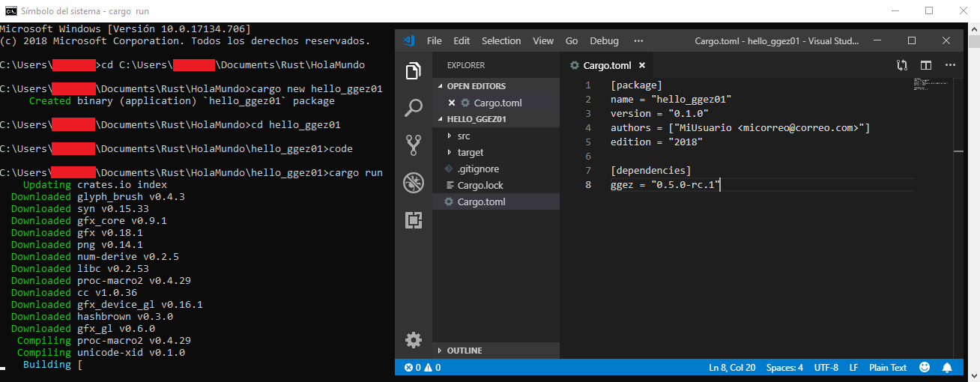This screenshot has width=980, height=382.
Task: Click the [package] line in editor
Action: point(636,85)
